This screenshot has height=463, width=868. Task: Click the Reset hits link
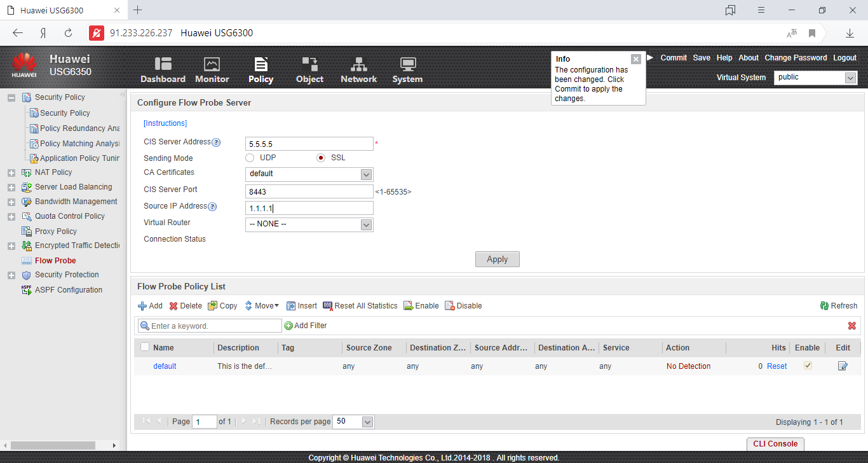(x=776, y=366)
